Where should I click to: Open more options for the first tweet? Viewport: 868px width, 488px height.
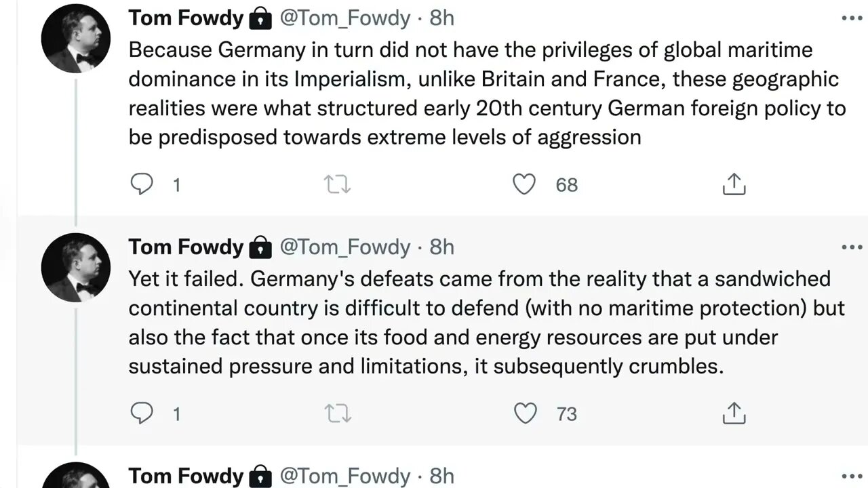pos(852,18)
